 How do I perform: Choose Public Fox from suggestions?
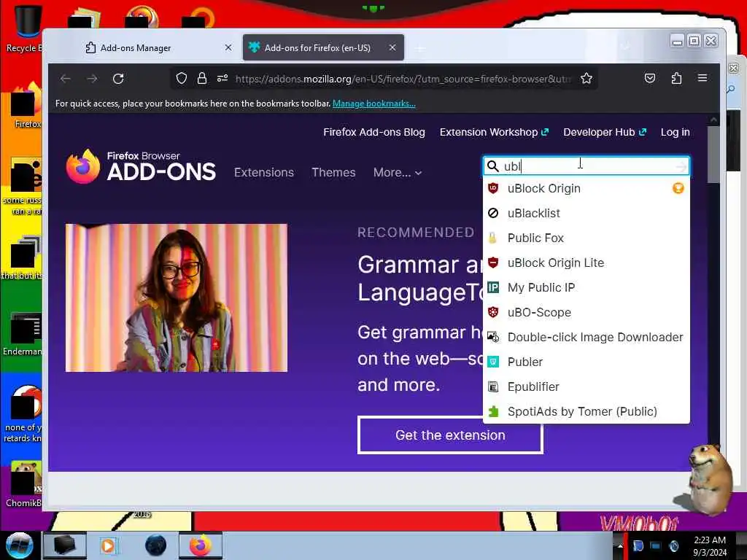pos(587,238)
